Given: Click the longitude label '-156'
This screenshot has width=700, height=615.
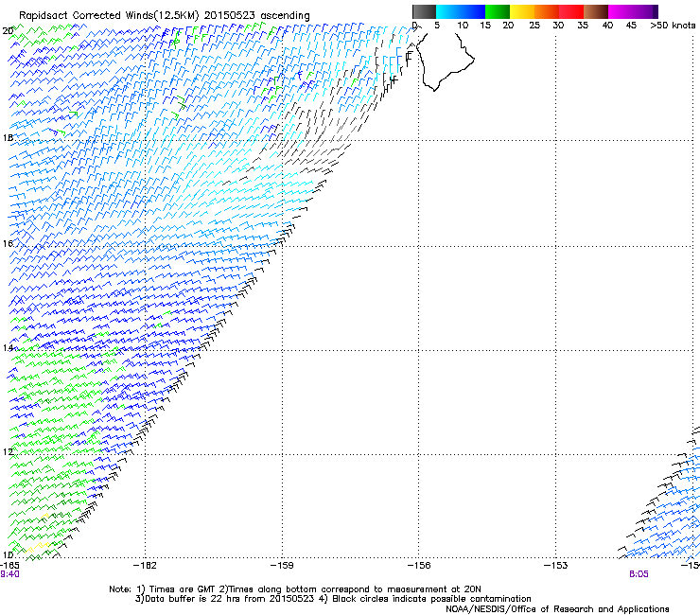Looking at the screenshot, I should [x=419, y=566].
